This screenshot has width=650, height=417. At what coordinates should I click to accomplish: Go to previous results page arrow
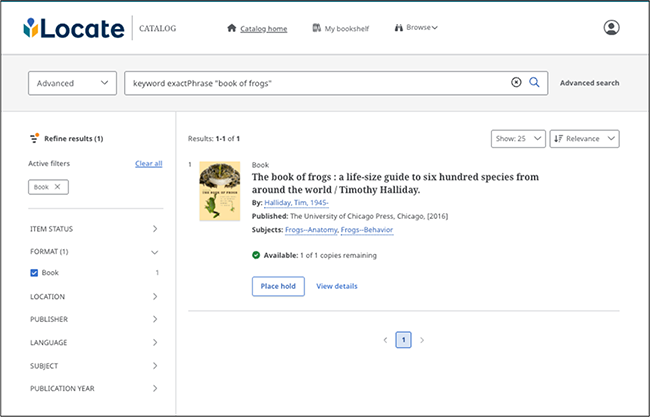pyautogui.click(x=385, y=340)
